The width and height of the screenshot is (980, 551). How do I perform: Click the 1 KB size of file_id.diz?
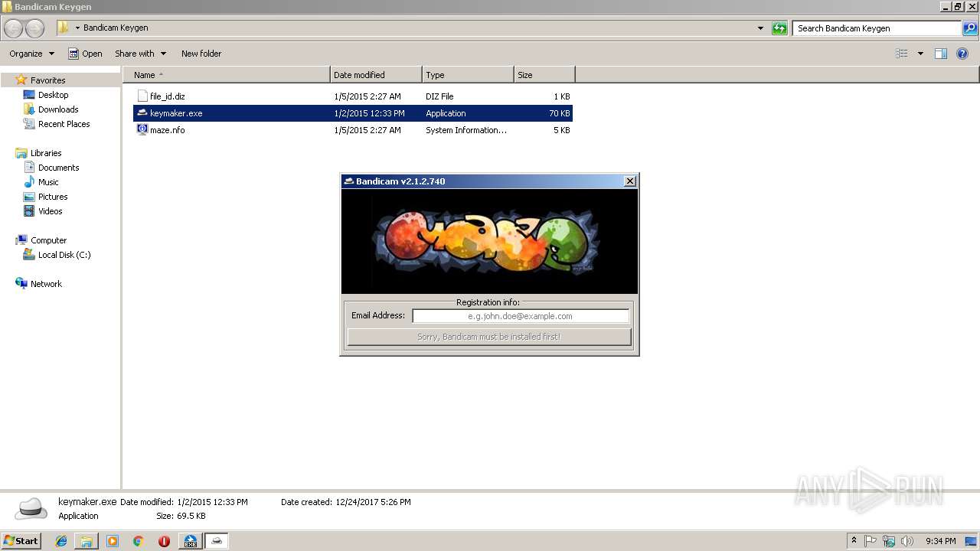562,96
